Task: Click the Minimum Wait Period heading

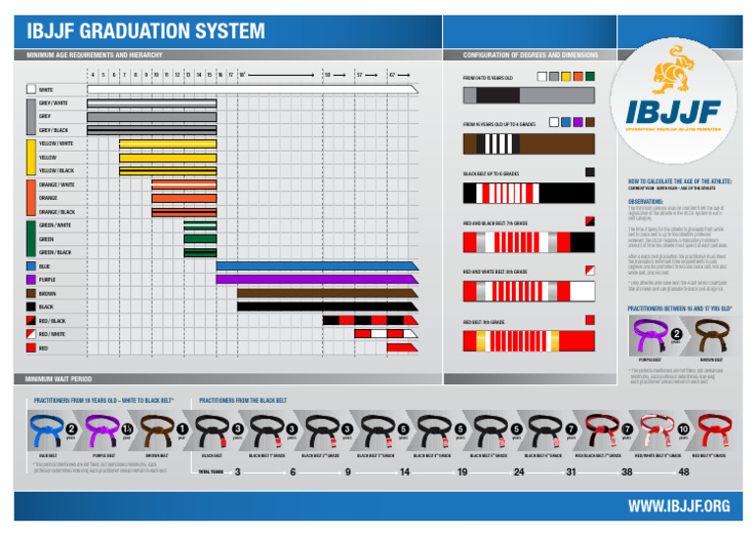Action: [58, 379]
